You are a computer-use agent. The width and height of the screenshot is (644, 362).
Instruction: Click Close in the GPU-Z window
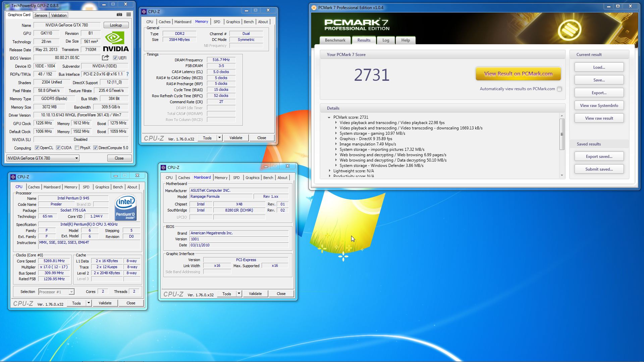click(x=119, y=158)
